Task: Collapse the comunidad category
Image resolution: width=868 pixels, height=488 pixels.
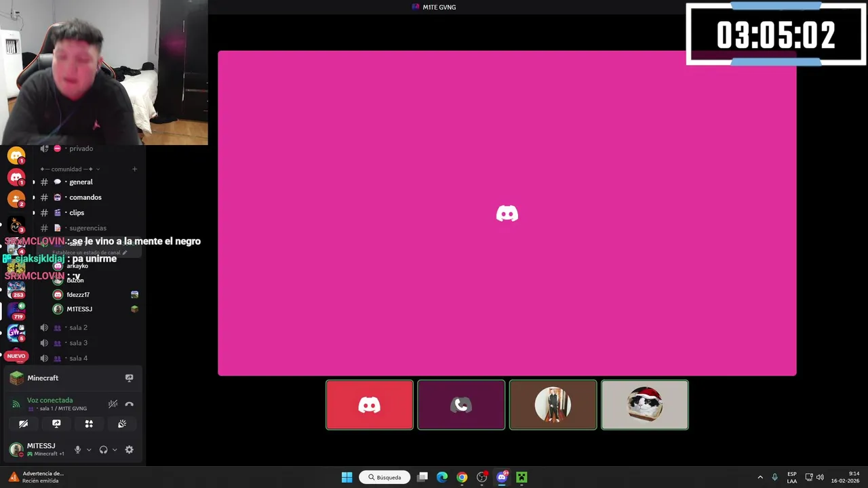Action: point(70,169)
